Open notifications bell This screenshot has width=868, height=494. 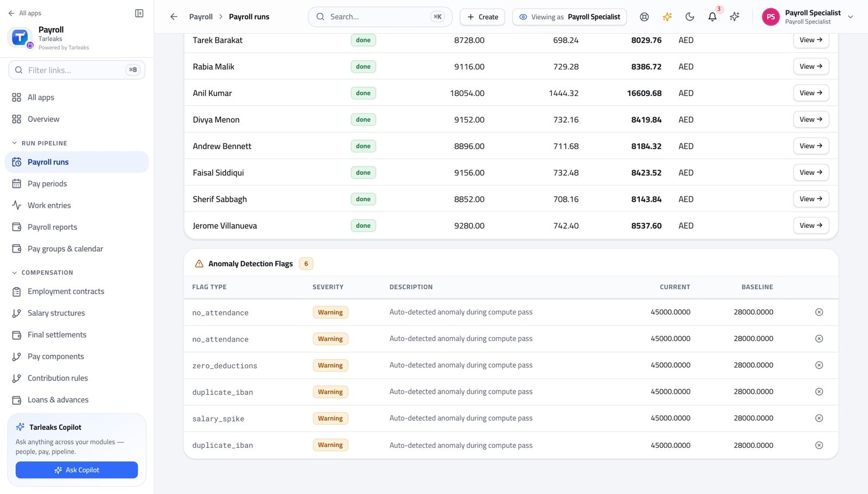click(x=712, y=17)
